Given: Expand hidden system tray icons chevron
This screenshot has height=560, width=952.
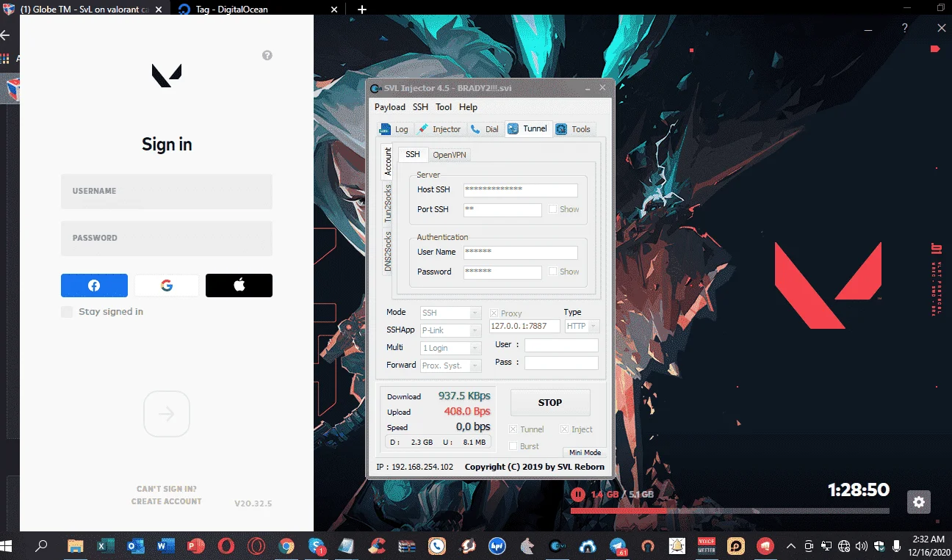Looking at the screenshot, I should point(790,546).
